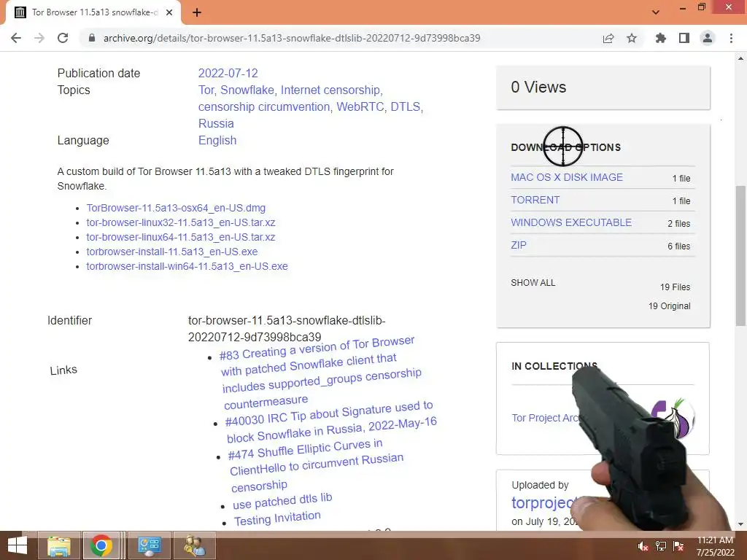Open the WINDOWS EXECUTABLE download option
The image size is (747, 560).
click(571, 222)
